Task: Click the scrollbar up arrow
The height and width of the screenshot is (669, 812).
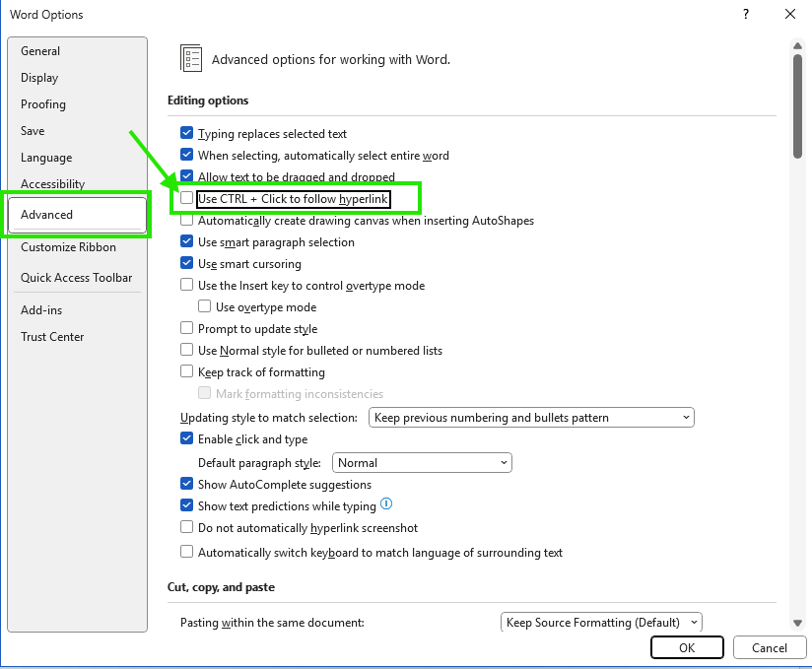Action: 797,46
